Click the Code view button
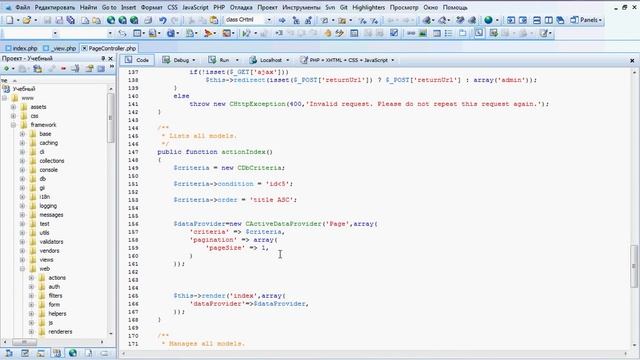Image resolution: width=640 pixels, height=360 pixels. click(137, 60)
